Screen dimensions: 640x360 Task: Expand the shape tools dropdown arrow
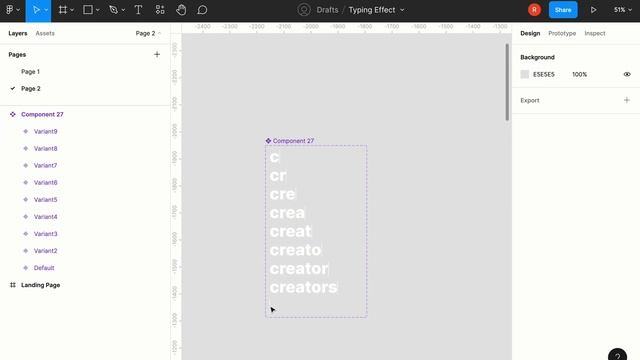tap(98, 10)
